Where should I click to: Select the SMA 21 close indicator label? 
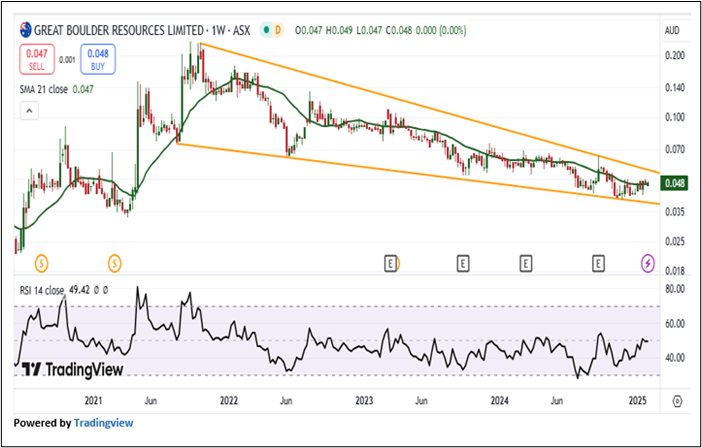click(x=43, y=89)
